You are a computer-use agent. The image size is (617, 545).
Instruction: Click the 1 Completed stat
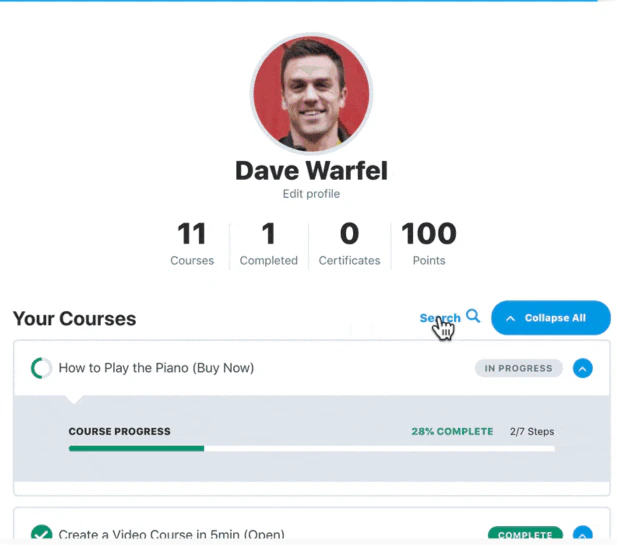269,244
